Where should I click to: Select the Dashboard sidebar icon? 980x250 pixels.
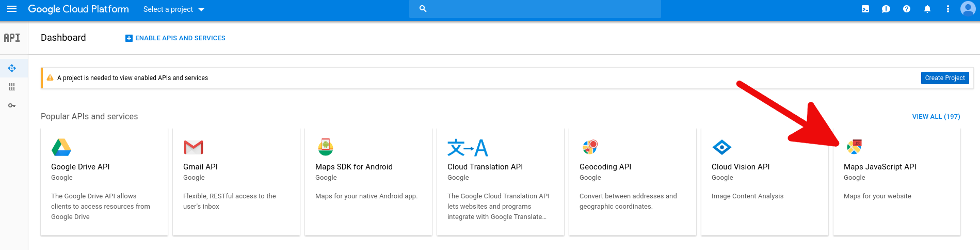(x=12, y=68)
